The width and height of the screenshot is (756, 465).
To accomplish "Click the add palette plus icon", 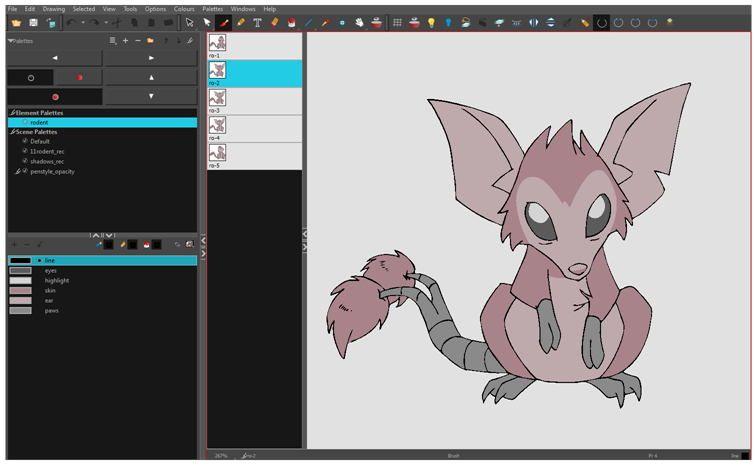I will 125,41.
